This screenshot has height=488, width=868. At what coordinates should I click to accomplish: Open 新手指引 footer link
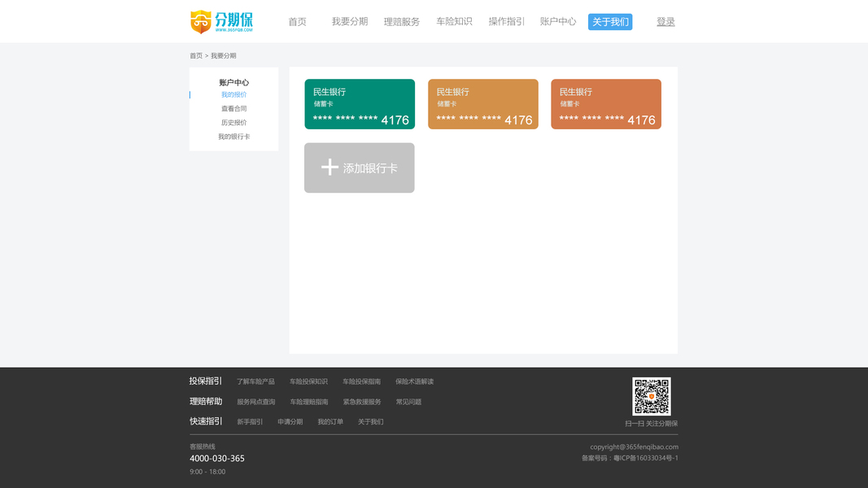point(250,421)
